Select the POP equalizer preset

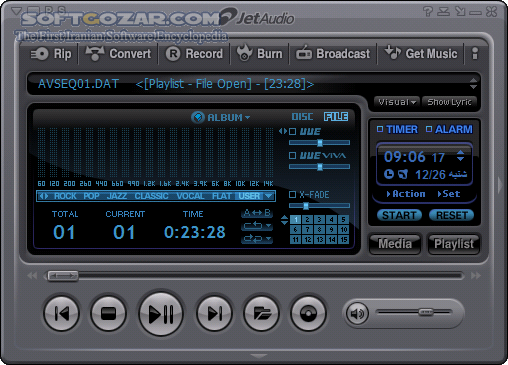[91, 196]
